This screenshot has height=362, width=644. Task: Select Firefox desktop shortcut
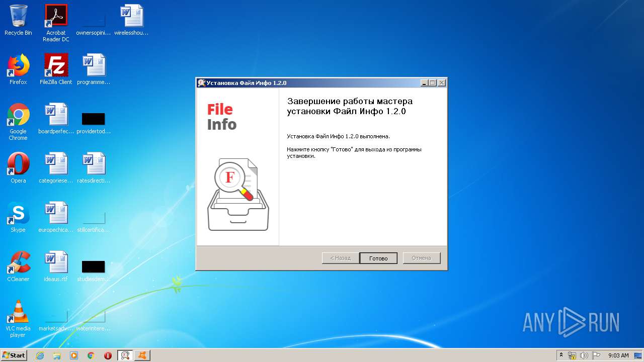tap(18, 69)
